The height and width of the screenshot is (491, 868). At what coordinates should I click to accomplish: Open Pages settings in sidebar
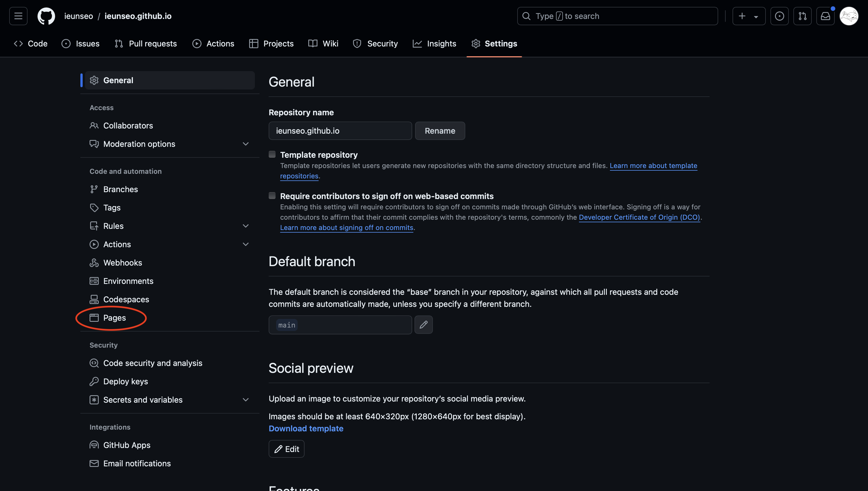[170, 318]
